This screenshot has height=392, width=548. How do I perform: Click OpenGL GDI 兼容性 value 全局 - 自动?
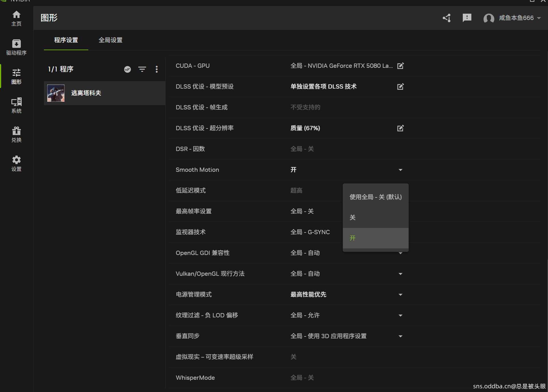pos(305,253)
